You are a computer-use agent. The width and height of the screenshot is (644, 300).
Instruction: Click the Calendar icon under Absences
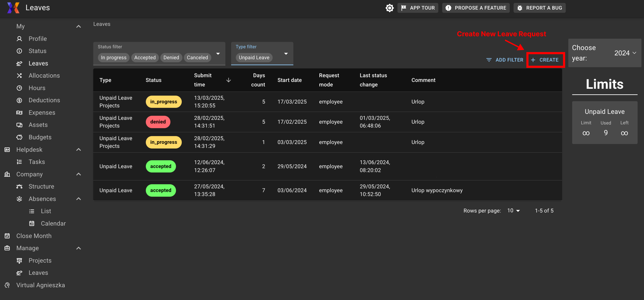coord(32,223)
